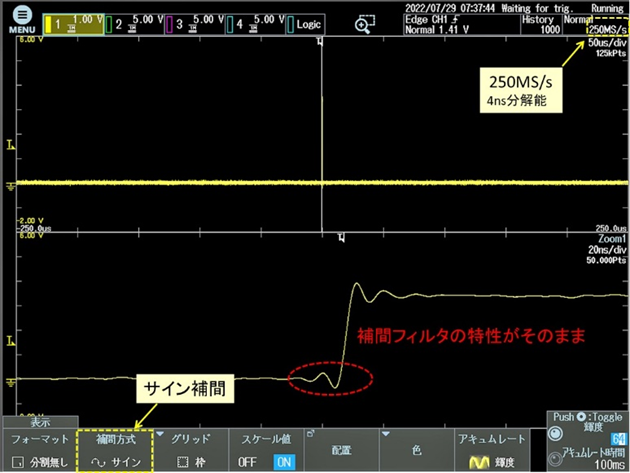Open 補間方式 サイン interpolation menu

pos(115,450)
